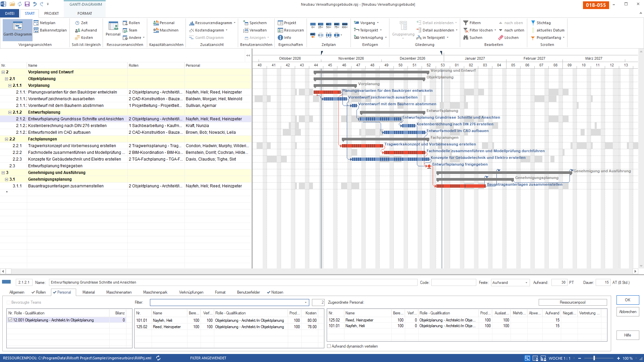Open the Projekt properties

287,23
